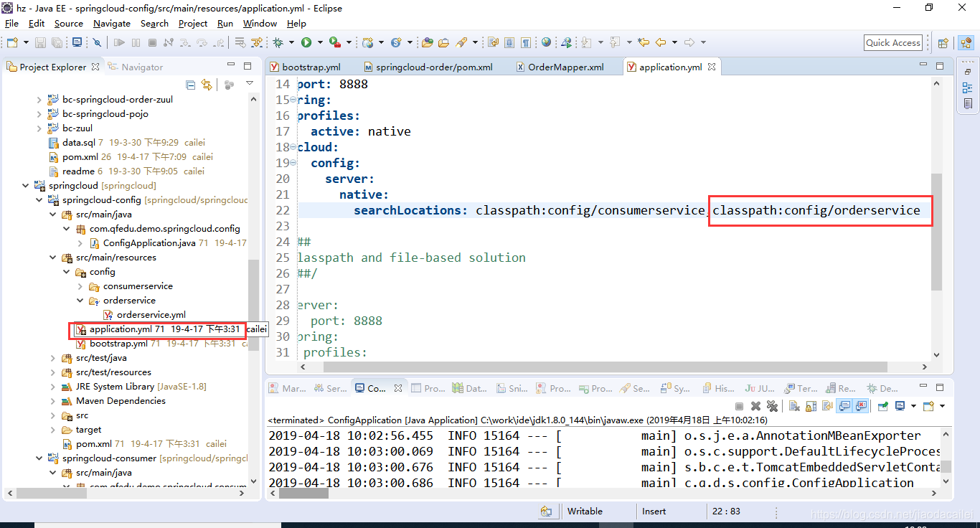Open the Run button dropdown arrow
The height and width of the screenshot is (528, 980).
coord(320,43)
